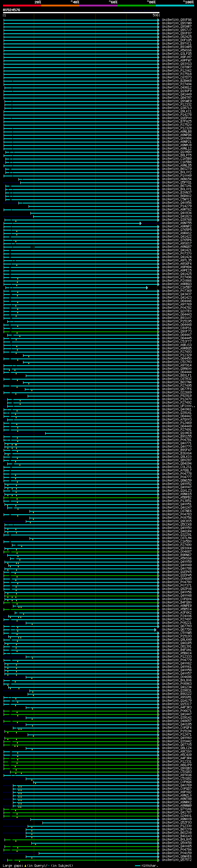The height and width of the screenshot is (868, 197).
Task: Open hit UniRef100_D0F1Q5
Action: coord(177,40)
